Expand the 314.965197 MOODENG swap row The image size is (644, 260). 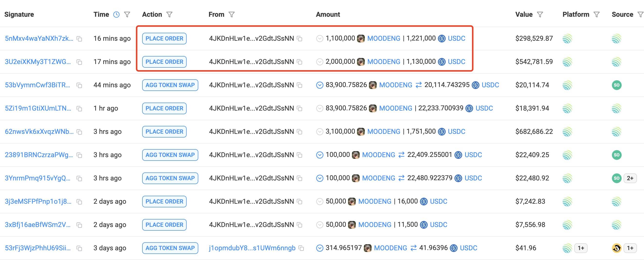coord(320,248)
